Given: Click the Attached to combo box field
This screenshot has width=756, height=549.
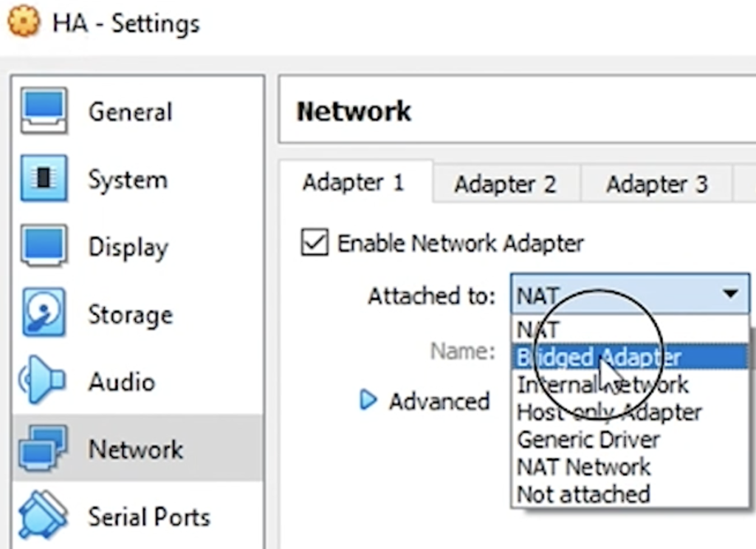Looking at the screenshot, I should (x=630, y=294).
